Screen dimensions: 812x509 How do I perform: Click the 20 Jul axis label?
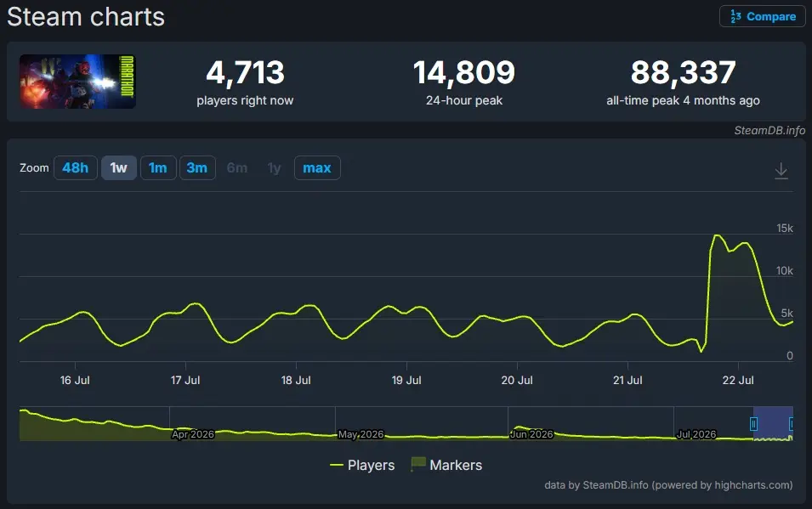pos(517,380)
